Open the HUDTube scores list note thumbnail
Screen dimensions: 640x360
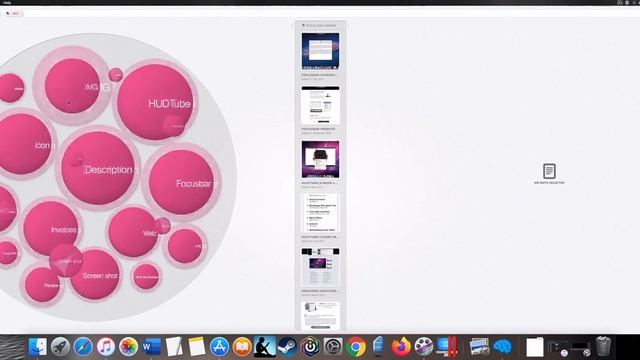(x=320, y=213)
